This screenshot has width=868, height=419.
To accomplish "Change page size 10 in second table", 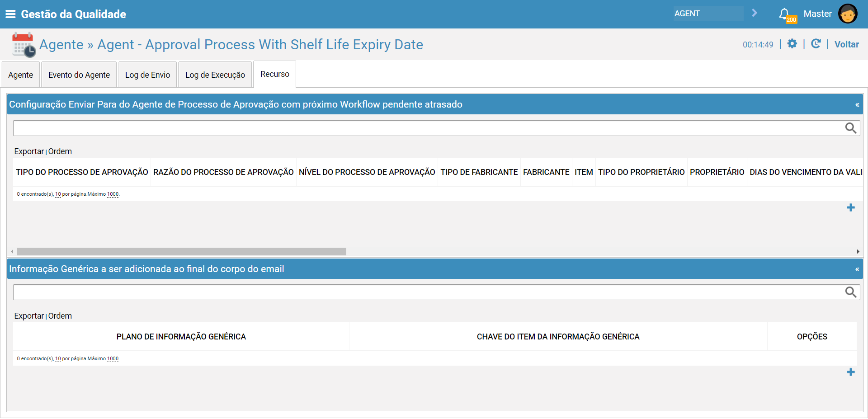I will (x=58, y=359).
